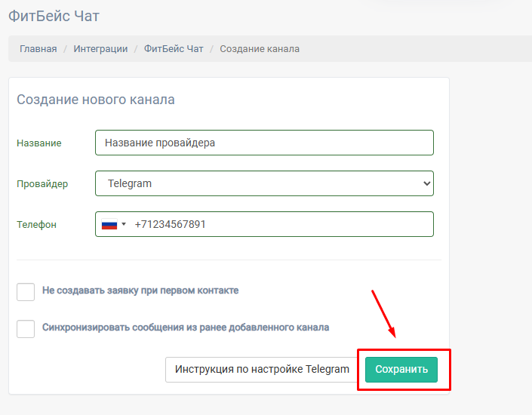Click the Сохранить button
Viewport: 532px width, 415px height.
click(x=401, y=369)
